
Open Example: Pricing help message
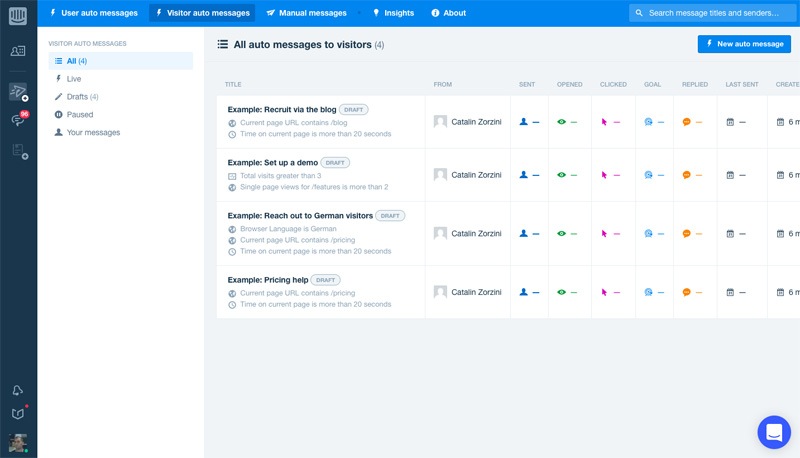(x=268, y=280)
